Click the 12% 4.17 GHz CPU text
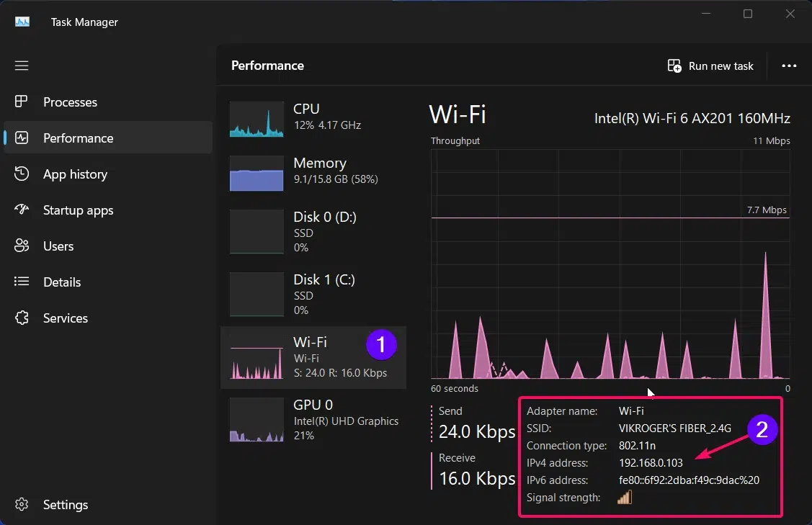This screenshot has height=525, width=812. click(x=327, y=125)
